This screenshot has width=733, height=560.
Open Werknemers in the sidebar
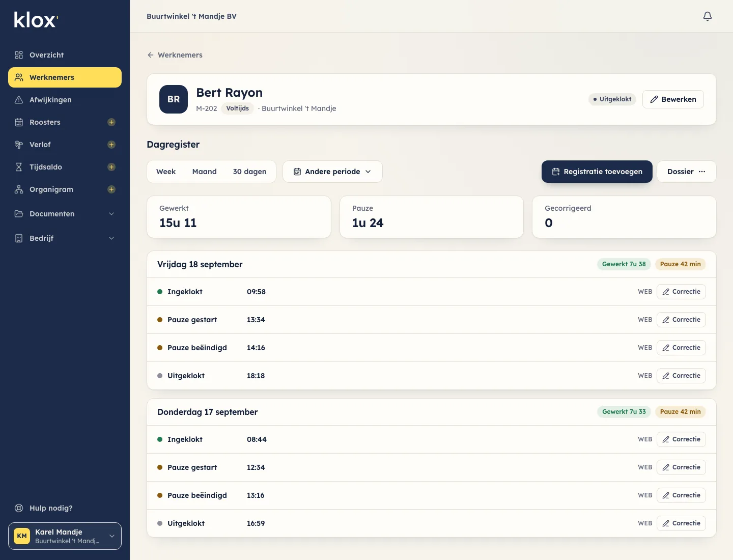click(x=65, y=77)
